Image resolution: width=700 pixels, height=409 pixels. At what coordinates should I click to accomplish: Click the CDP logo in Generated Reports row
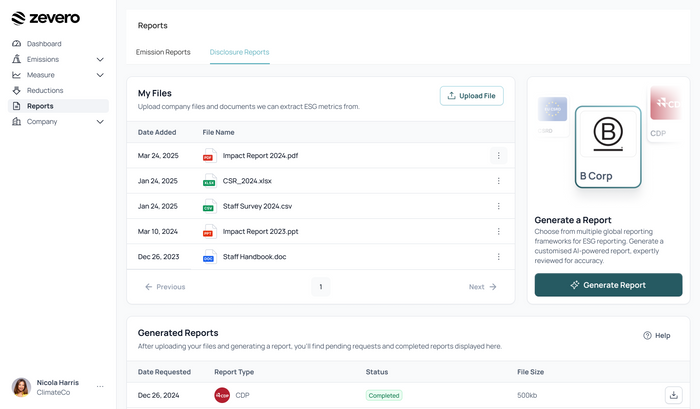pyautogui.click(x=222, y=395)
